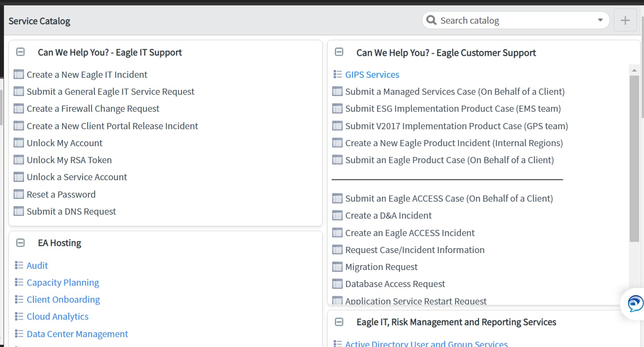Select Unlock a Service Account
The image size is (644, 347).
pyautogui.click(x=76, y=177)
